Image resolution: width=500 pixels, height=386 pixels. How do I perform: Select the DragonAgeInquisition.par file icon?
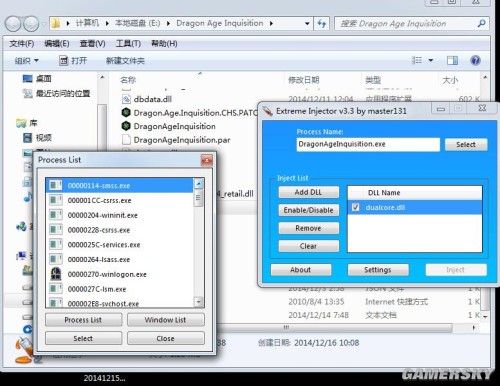click(x=126, y=140)
